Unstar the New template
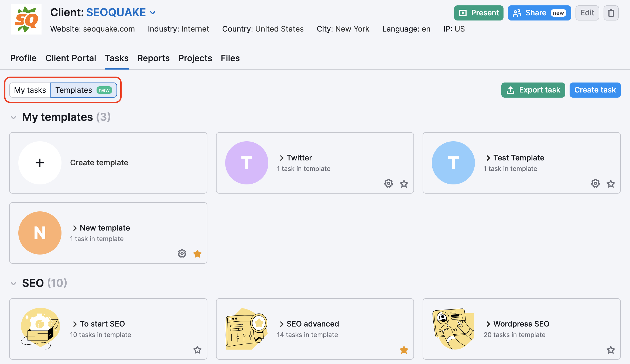630x364 pixels. click(197, 254)
